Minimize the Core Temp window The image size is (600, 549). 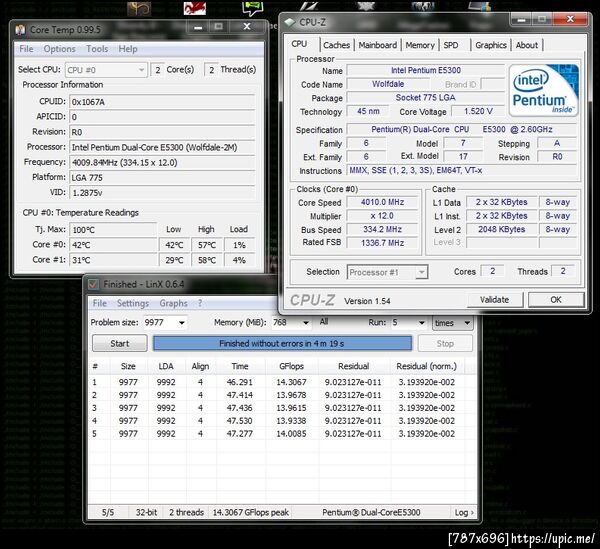(198, 27)
